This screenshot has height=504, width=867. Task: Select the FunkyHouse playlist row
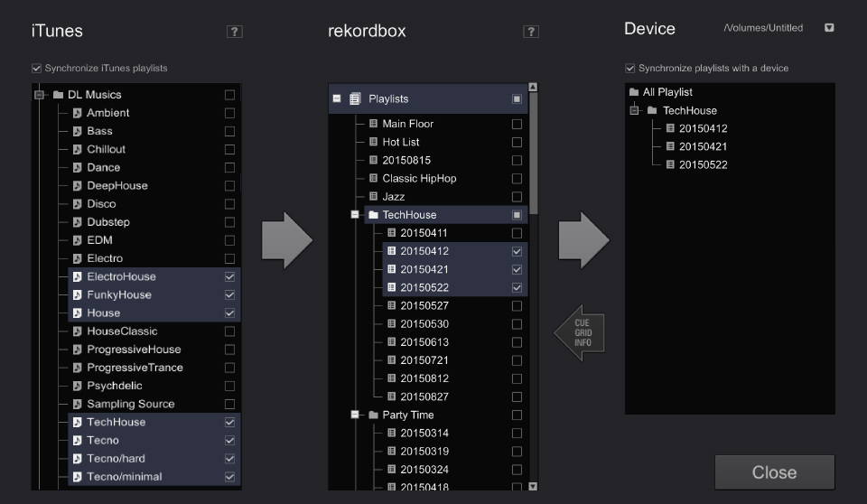click(x=154, y=294)
